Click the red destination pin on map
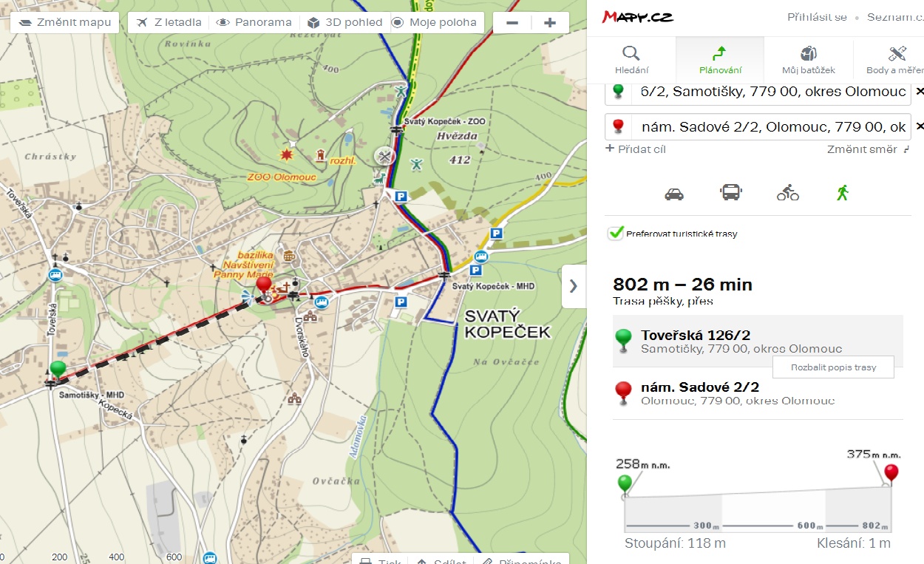Image resolution: width=924 pixels, height=564 pixels. [x=263, y=285]
